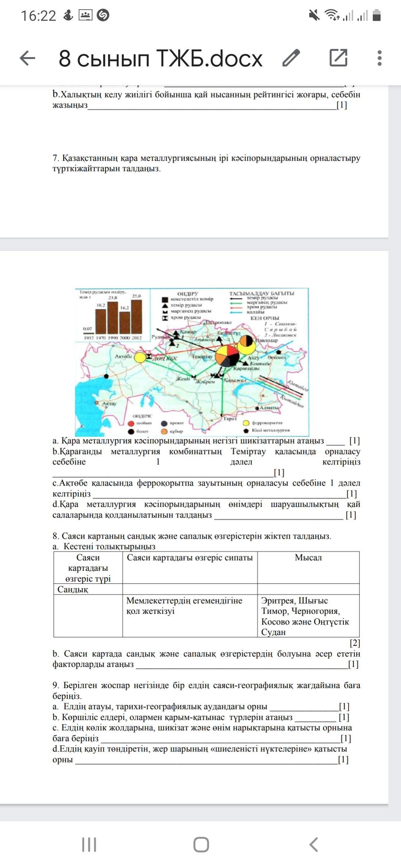Tap question 8 heading "Саяси картаның сандық"

pyautogui.click(x=192, y=536)
